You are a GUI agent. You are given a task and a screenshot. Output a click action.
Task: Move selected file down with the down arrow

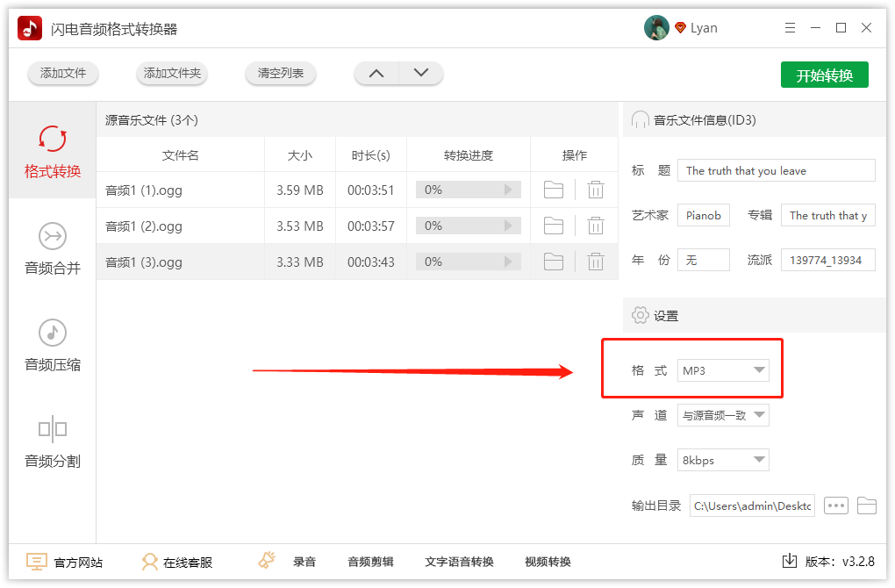[420, 73]
